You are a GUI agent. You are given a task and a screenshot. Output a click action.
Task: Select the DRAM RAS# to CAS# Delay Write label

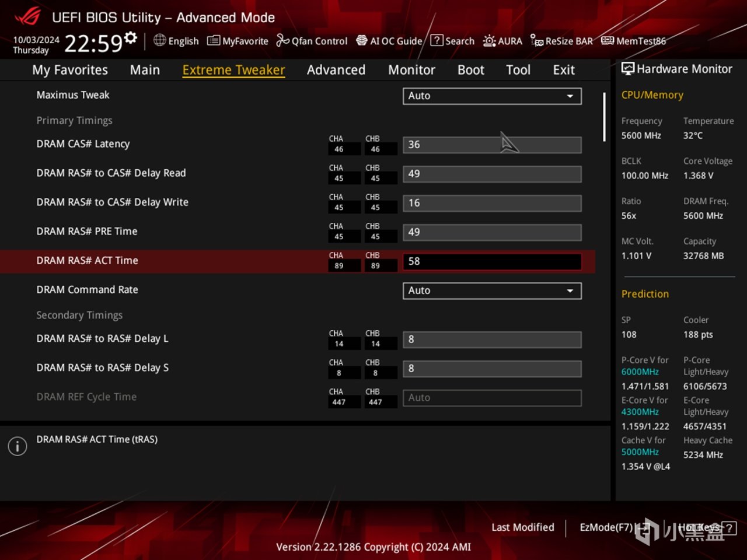point(112,202)
